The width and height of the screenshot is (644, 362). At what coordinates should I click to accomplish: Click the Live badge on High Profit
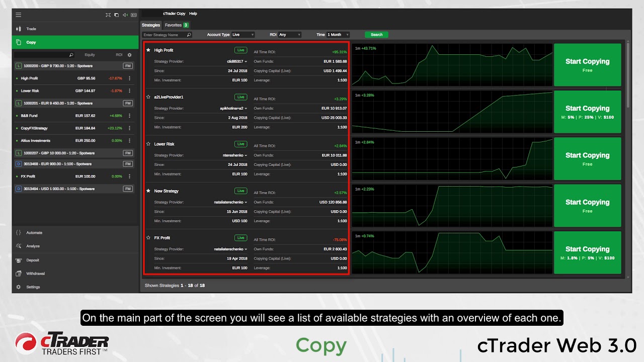point(240,50)
